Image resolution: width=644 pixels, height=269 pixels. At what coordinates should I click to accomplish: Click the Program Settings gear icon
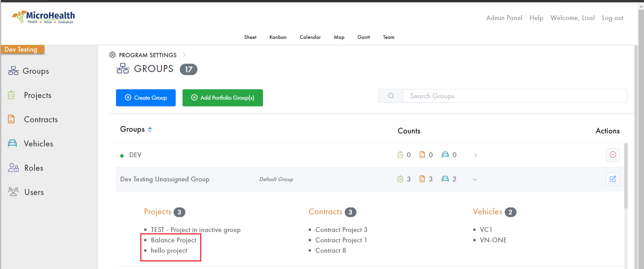click(112, 55)
